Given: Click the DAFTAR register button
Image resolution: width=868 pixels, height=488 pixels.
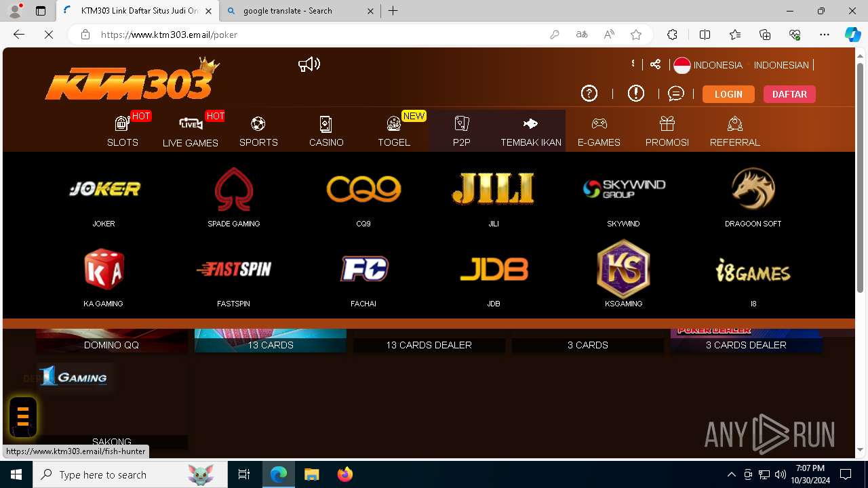Looking at the screenshot, I should coord(789,94).
